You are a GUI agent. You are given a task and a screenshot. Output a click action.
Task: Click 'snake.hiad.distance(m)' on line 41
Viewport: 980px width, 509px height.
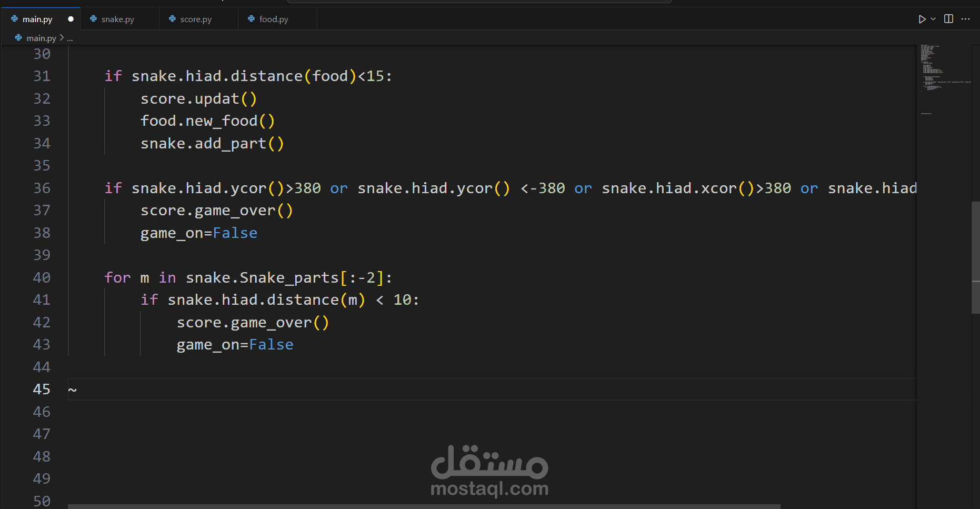[x=266, y=300]
